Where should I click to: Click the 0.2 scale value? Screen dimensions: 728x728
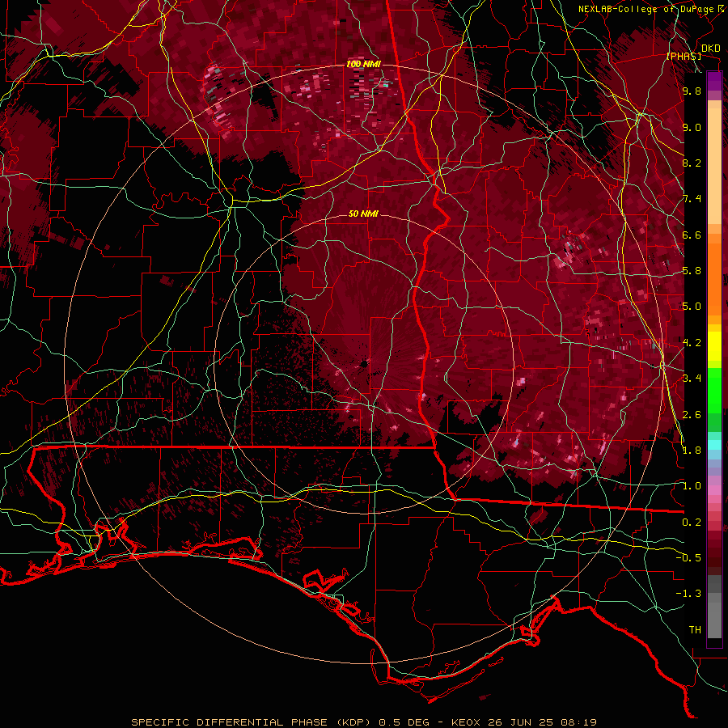pyautogui.click(x=692, y=523)
